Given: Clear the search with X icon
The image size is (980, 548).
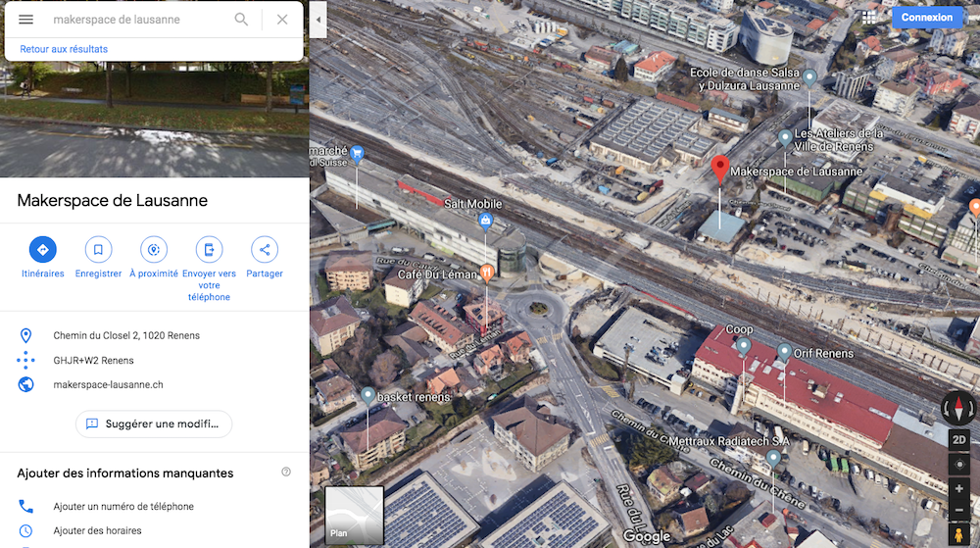Looking at the screenshot, I should (x=282, y=20).
